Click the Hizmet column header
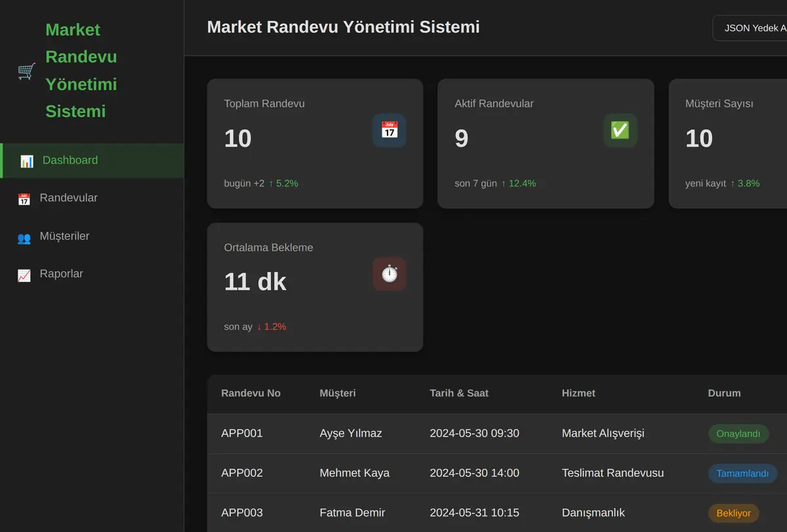This screenshot has width=787, height=532. pyautogui.click(x=578, y=393)
